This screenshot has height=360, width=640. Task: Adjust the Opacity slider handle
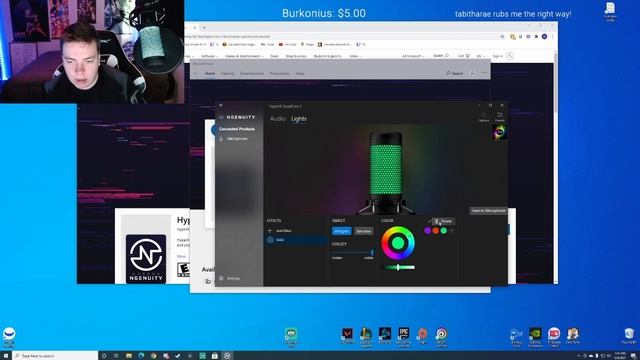click(x=372, y=253)
